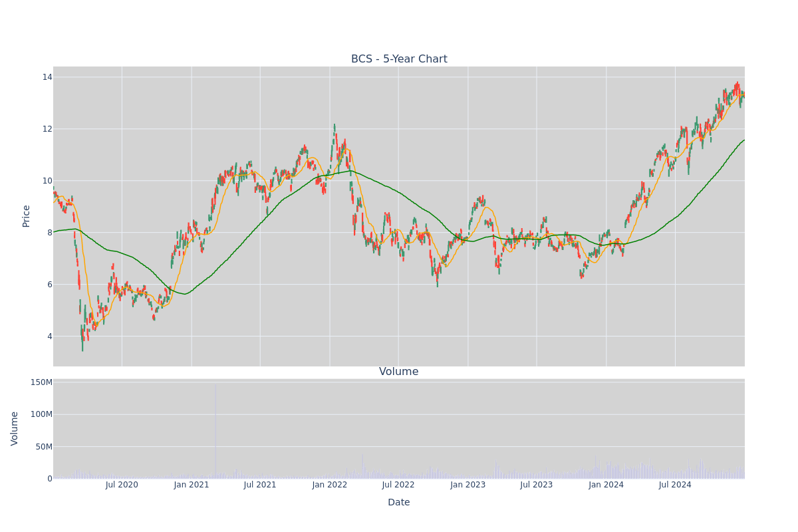The width and height of the screenshot is (798, 532).
Task: Click the "Jan 2021" date tick label
Action: [192, 485]
